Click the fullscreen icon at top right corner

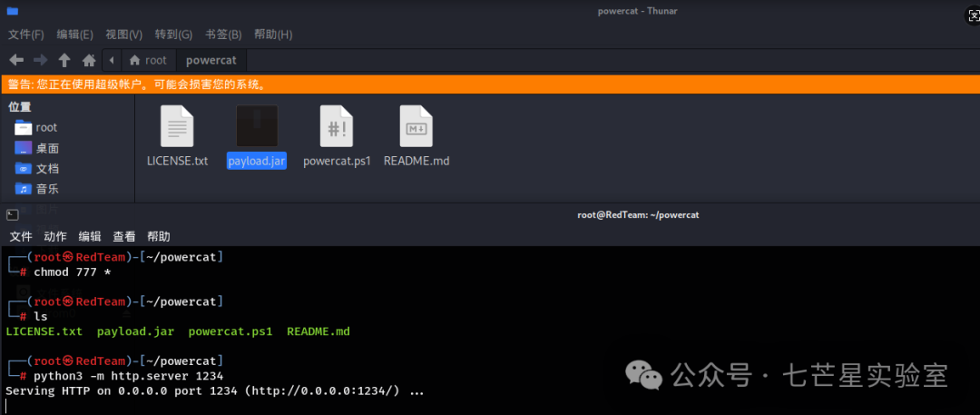972,17
